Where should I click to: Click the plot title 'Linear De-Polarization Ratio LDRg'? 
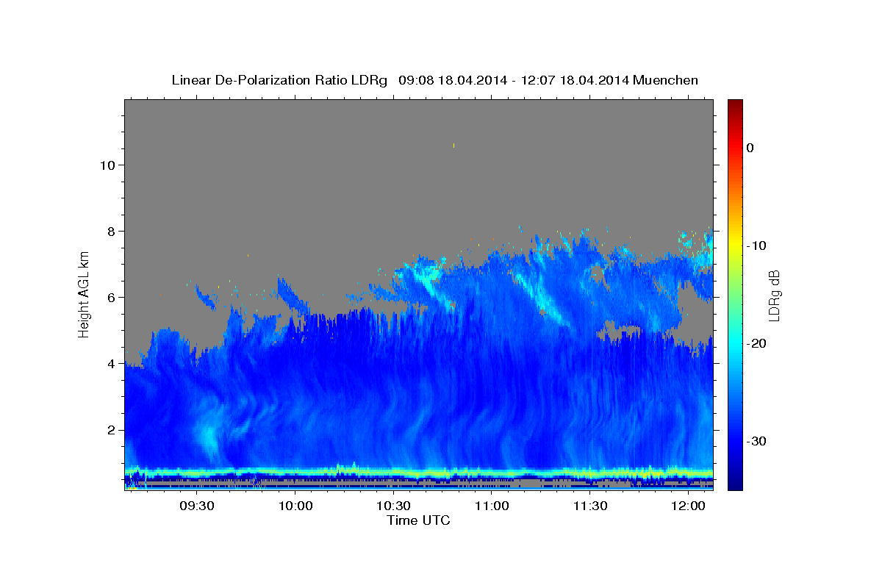click(279, 80)
